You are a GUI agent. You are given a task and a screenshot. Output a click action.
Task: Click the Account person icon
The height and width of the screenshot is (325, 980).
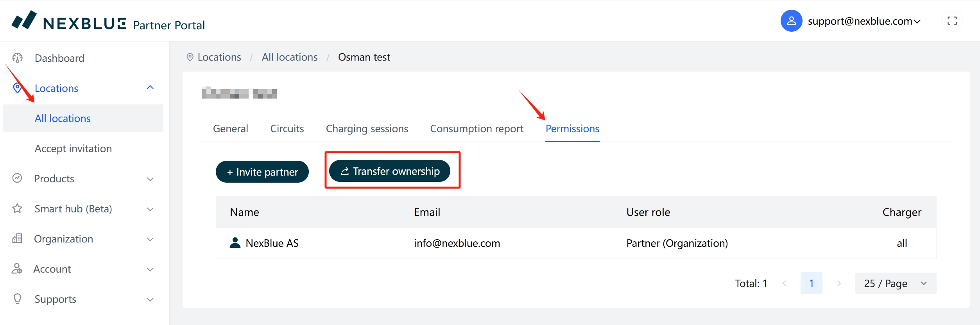17,269
